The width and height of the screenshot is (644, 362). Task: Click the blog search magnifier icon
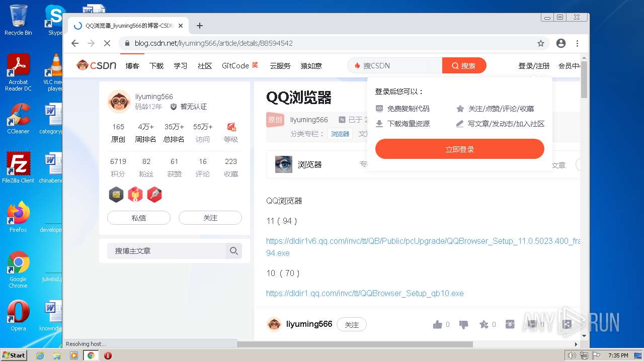tap(234, 251)
